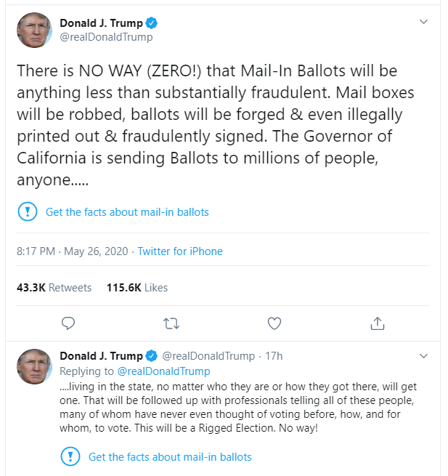Click the exclamation icon under the reply tweet
The height and width of the screenshot is (476, 448).
click(70, 457)
